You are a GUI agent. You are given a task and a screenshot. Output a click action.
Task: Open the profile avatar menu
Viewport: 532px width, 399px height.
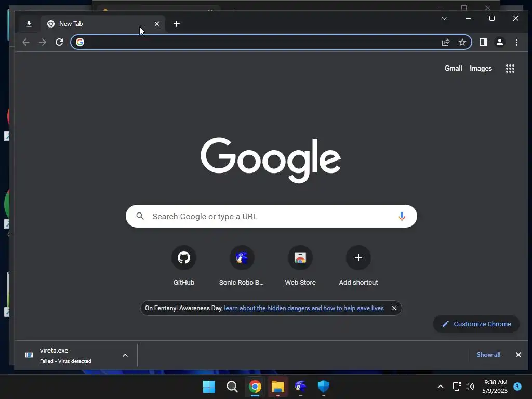pos(500,42)
